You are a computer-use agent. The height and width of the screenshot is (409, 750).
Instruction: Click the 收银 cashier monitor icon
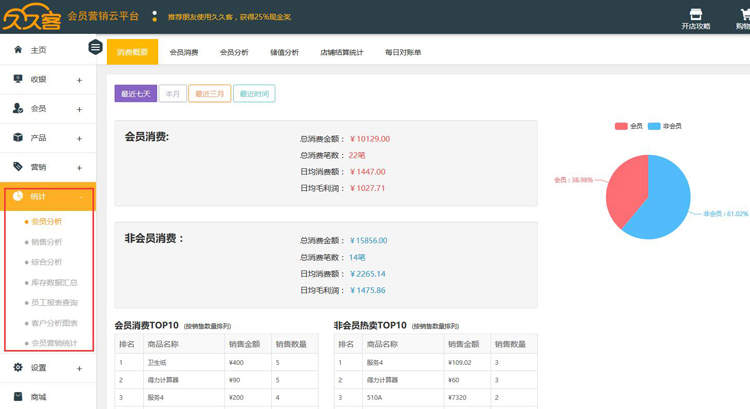tap(18, 79)
